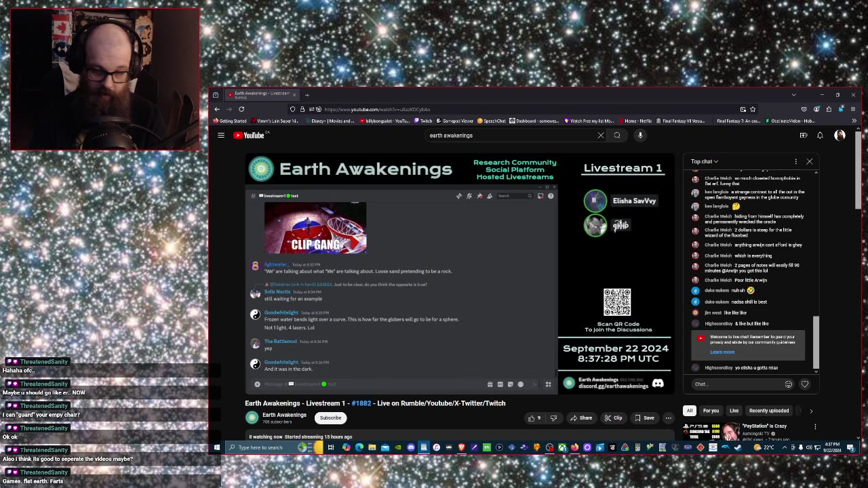Image resolution: width=868 pixels, height=488 pixels.
Task: Dislike the Earth Awakenings video
Action: 553,418
